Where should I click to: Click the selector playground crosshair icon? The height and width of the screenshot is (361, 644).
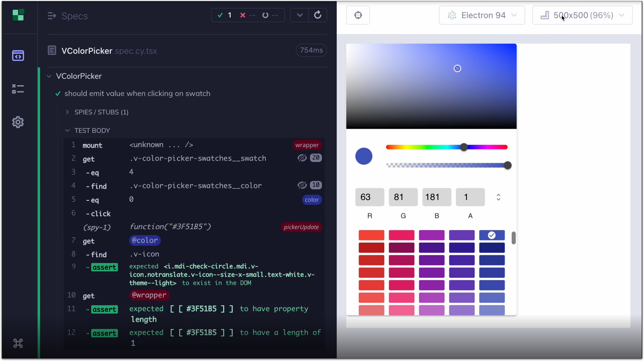(x=358, y=15)
